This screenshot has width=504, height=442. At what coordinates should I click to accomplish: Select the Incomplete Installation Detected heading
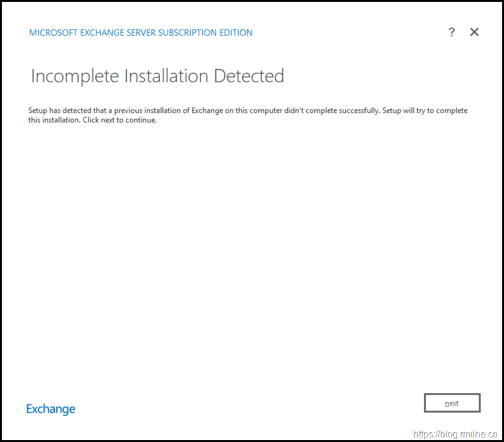coord(157,76)
